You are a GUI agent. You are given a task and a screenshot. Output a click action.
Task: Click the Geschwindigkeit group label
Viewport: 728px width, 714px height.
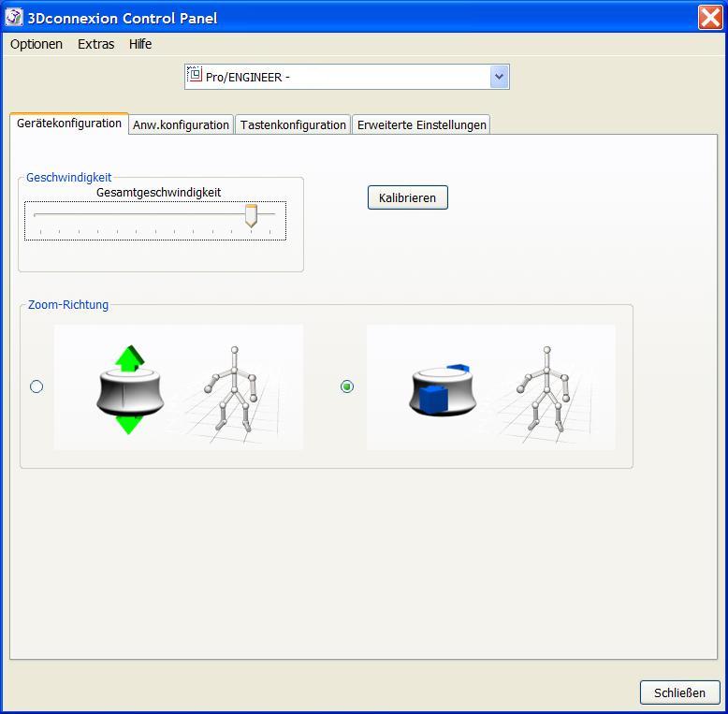(x=68, y=178)
